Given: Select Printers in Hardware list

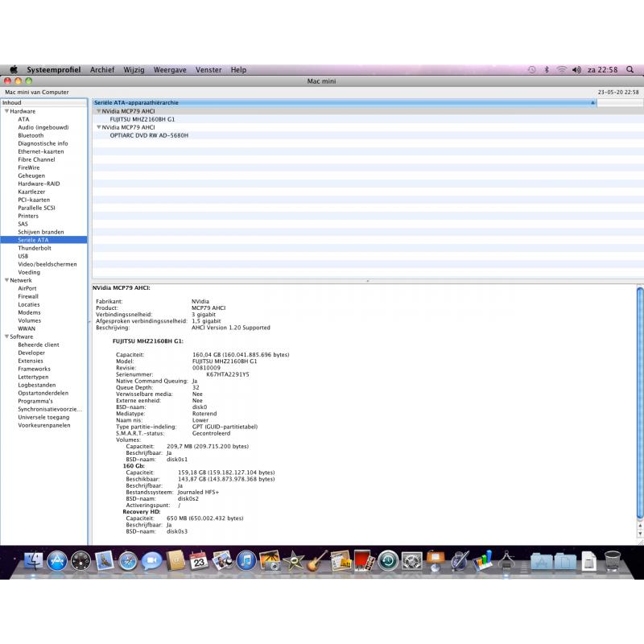Looking at the screenshot, I should point(28,216).
